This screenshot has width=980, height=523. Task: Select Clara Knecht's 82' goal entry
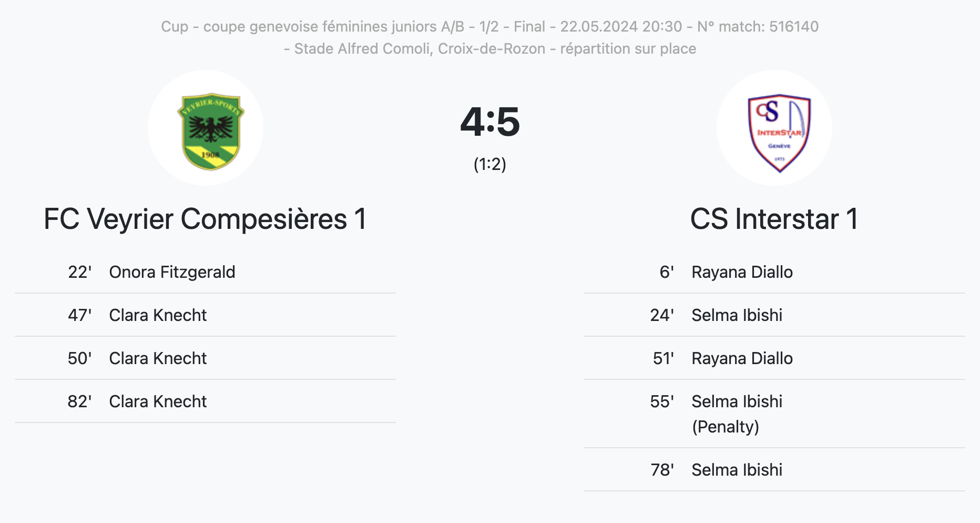[x=158, y=401]
